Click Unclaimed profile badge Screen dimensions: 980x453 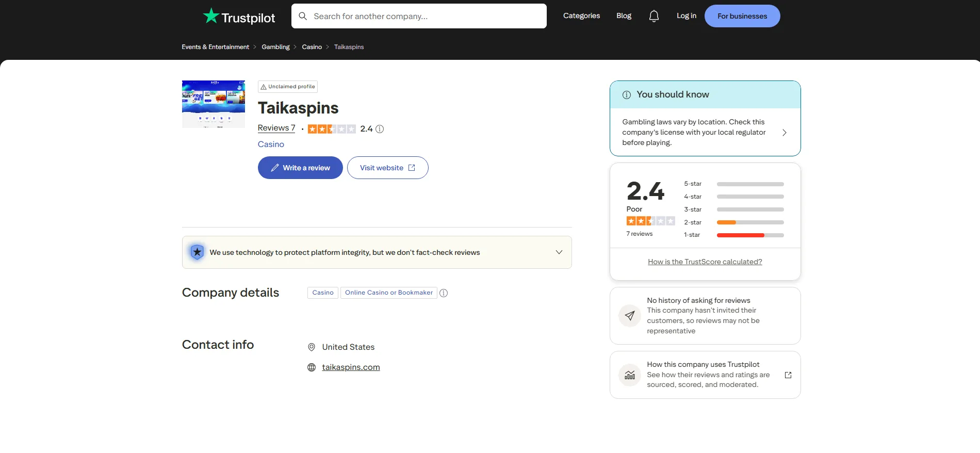point(288,87)
